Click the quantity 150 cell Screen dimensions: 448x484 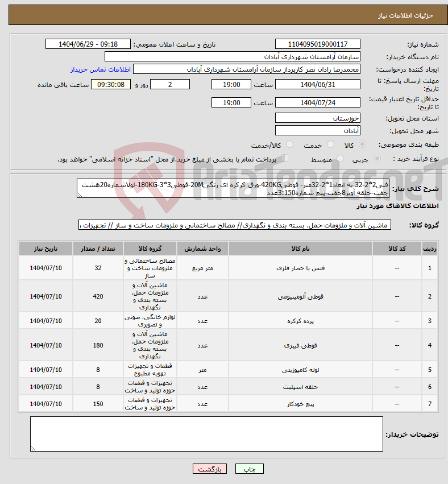[x=98, y=404]
